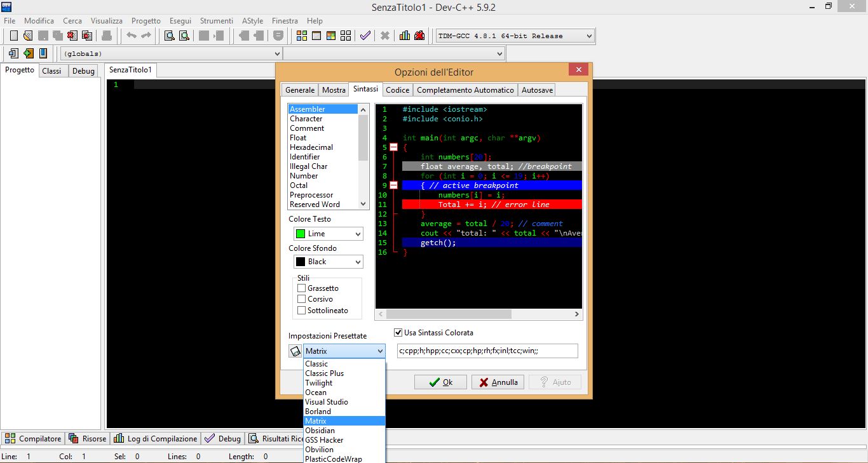Click the Save toolbar icon

43,36
